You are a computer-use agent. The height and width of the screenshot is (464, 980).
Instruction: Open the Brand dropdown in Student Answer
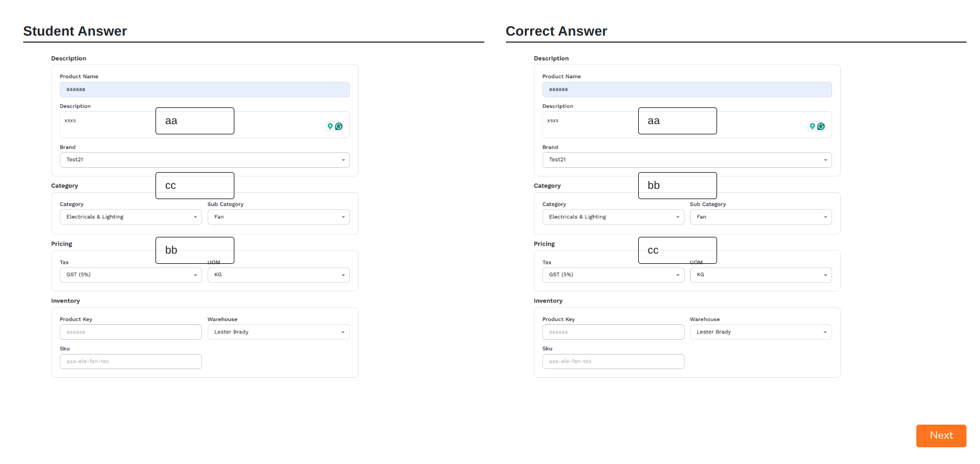point(204,160)
